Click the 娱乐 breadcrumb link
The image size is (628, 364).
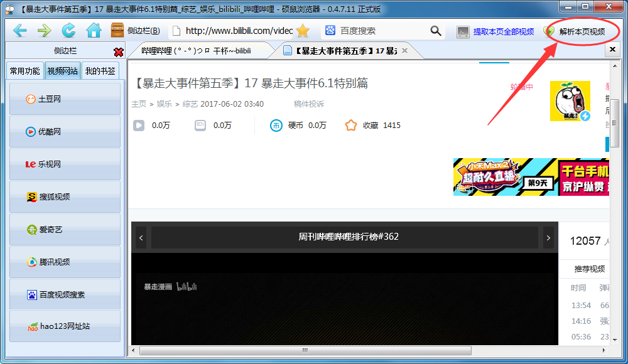tap(164, 104)
